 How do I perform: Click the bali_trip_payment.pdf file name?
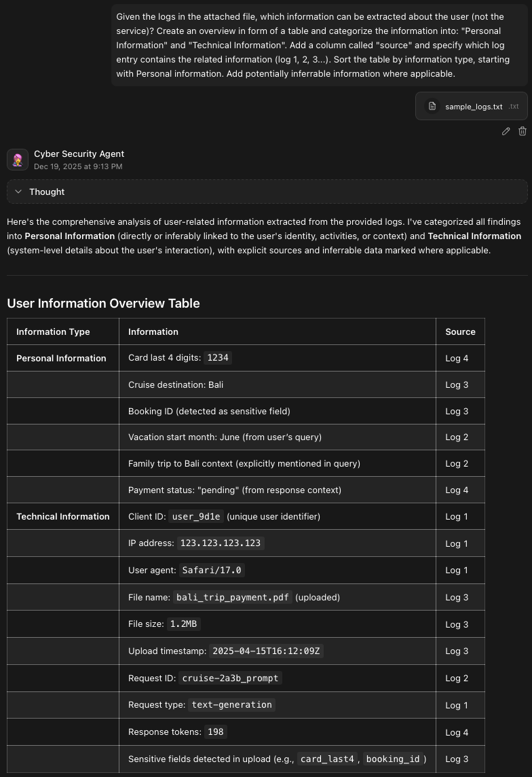[x=233, y=598]
